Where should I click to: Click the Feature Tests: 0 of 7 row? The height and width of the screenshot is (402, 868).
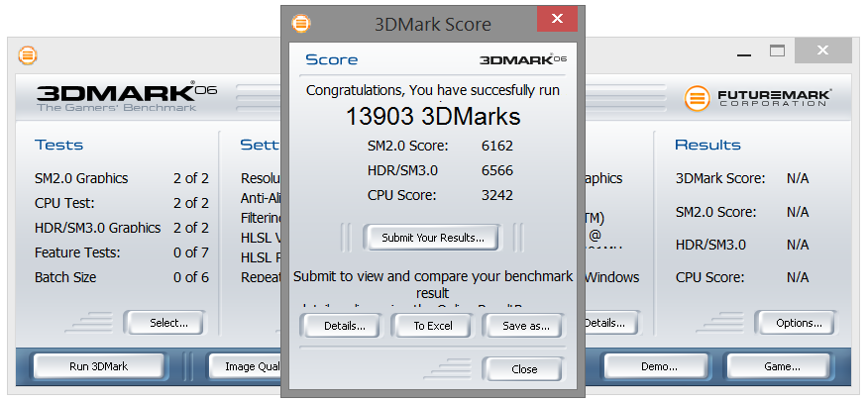coord(122,252)
